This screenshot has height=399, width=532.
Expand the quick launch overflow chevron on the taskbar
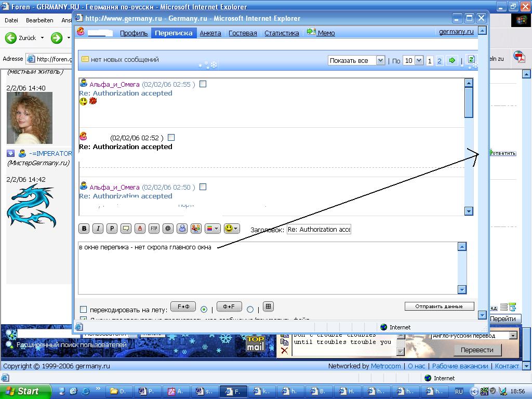[x=98, y=389]
